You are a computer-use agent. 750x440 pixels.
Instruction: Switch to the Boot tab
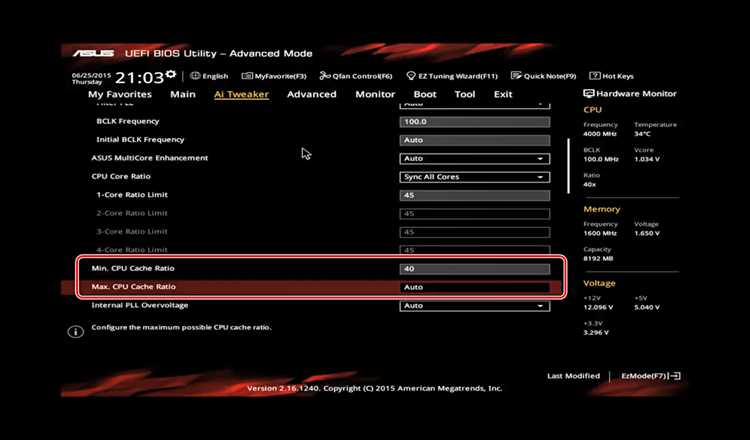coord(425,94)
